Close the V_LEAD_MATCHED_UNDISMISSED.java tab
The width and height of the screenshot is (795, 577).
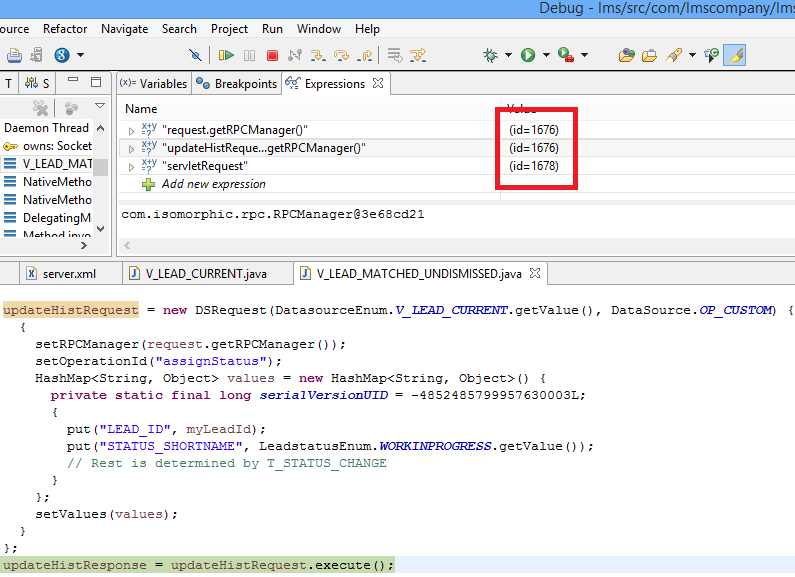click(x=534, y=273)
